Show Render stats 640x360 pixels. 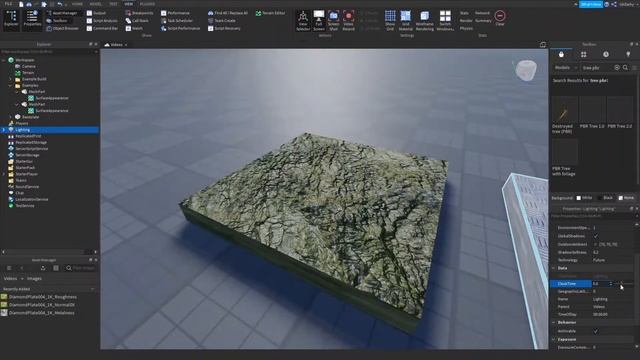click(466, 20)
